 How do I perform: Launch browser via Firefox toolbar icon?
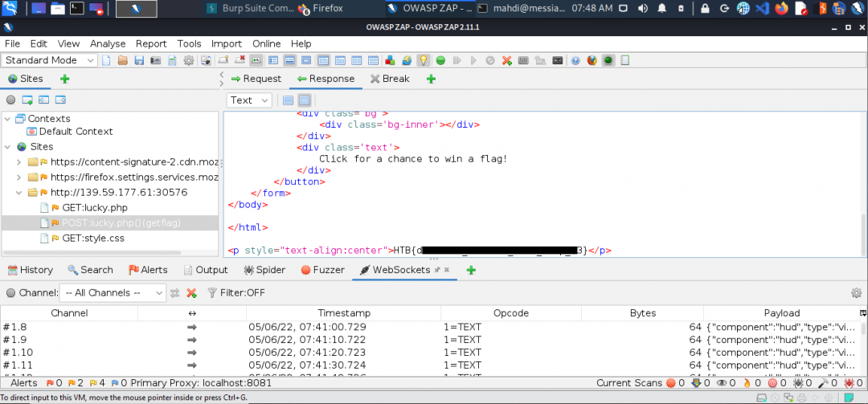click(592, 60)
